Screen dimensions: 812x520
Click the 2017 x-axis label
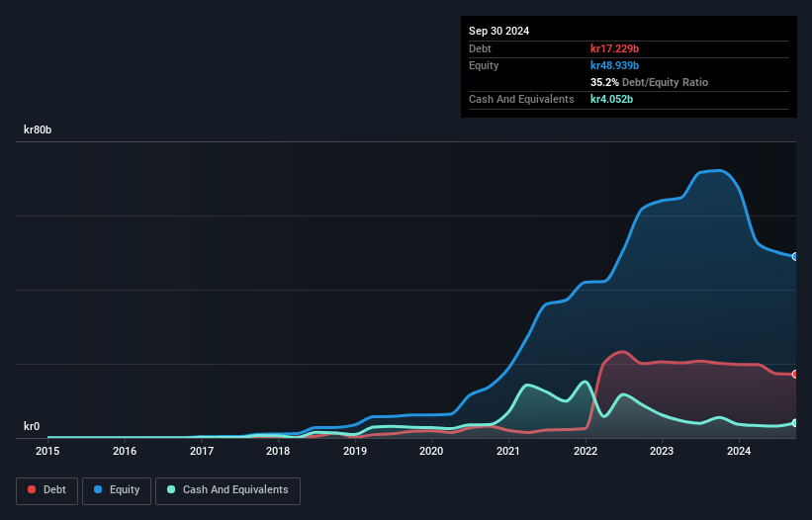202,451
